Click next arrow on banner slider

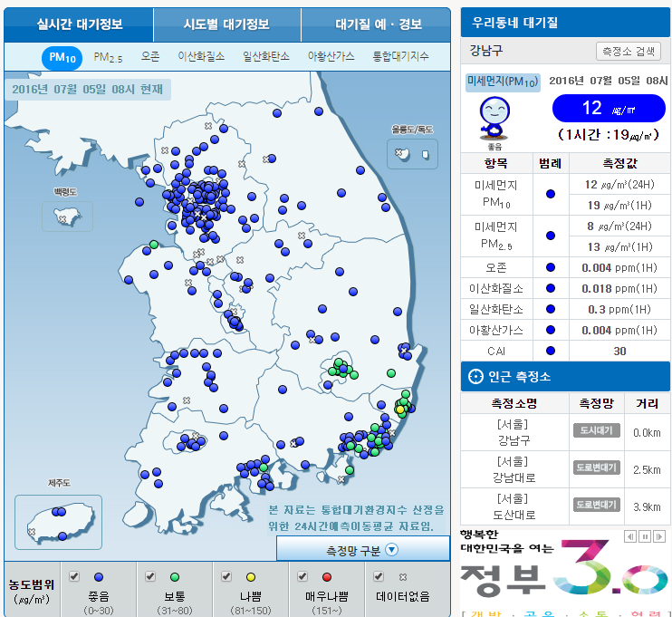coord(660,536)
